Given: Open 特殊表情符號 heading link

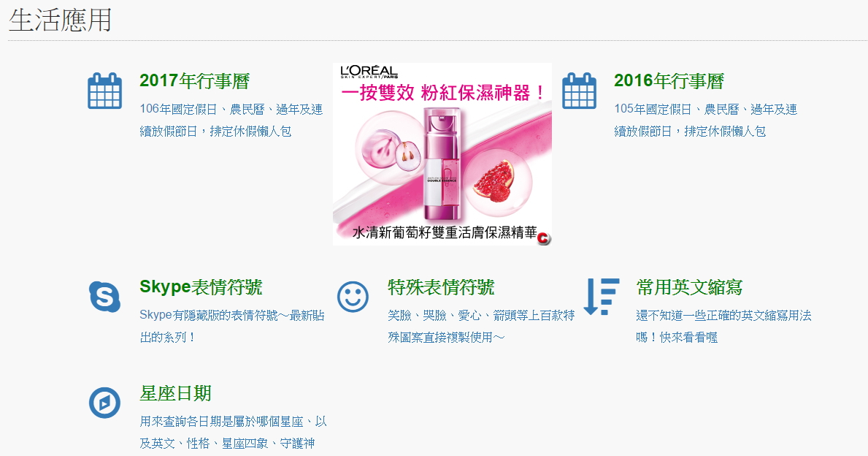Looking at the screenshot, I should 441,287.
